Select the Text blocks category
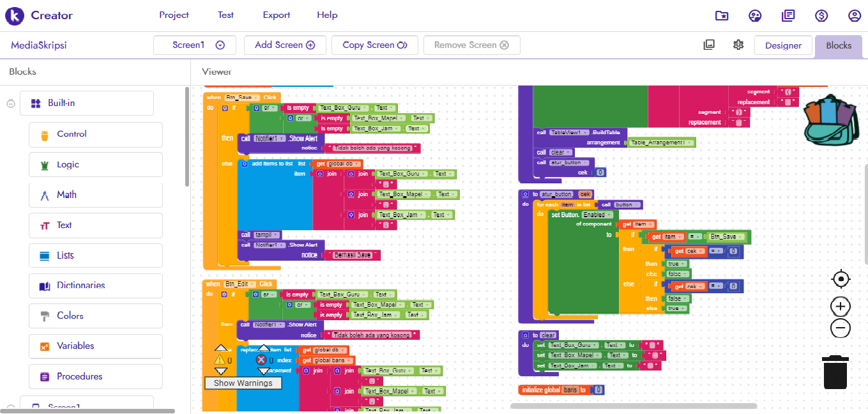Image resolution: width=868 pixels, height=414 pixels. coord(96,226)
